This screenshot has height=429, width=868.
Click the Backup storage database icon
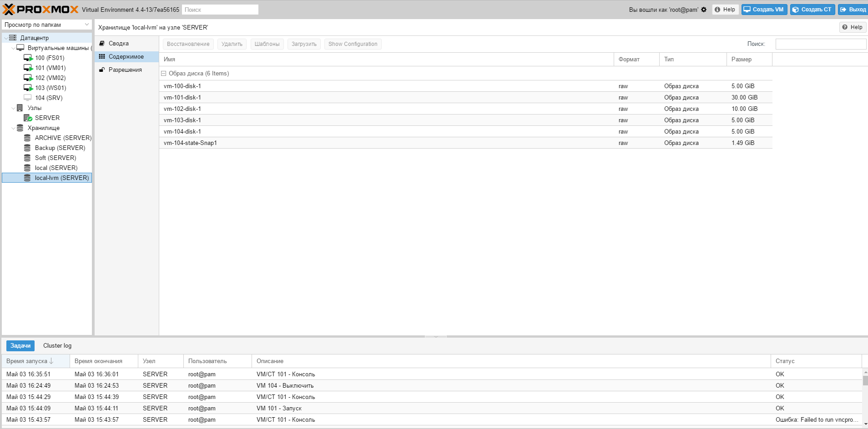tap(27, 148)
